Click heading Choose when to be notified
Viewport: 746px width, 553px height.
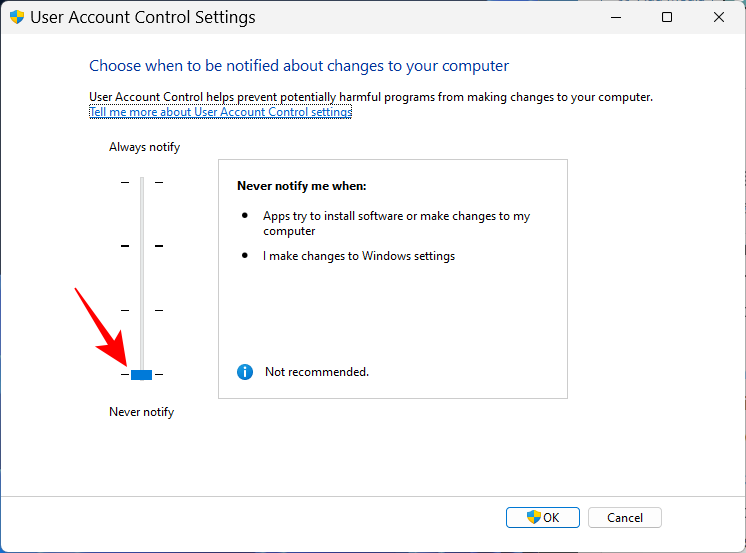pos(299,66)
